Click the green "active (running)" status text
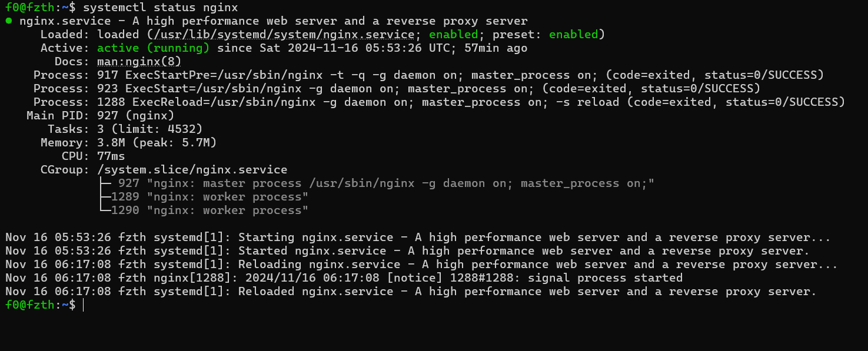This screenshot has height=351, width=868. pos(153,48)
